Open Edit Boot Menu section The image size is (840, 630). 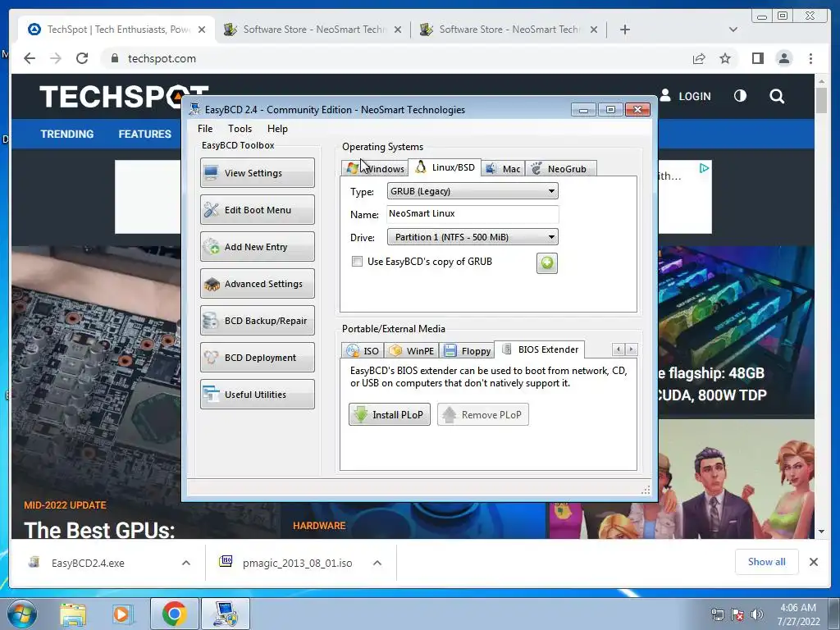coord(257,209)
